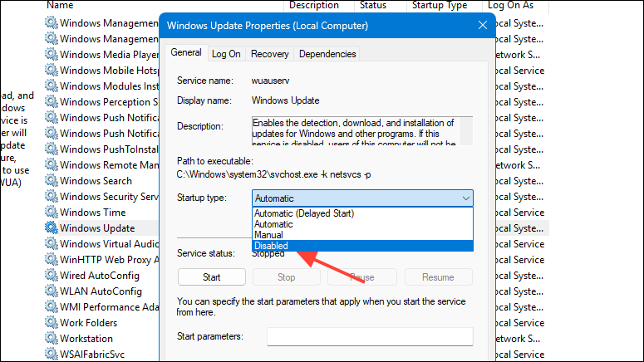Click gear icon beside Windows Modules Installer

pyautogui.click(x=52, y=86)
